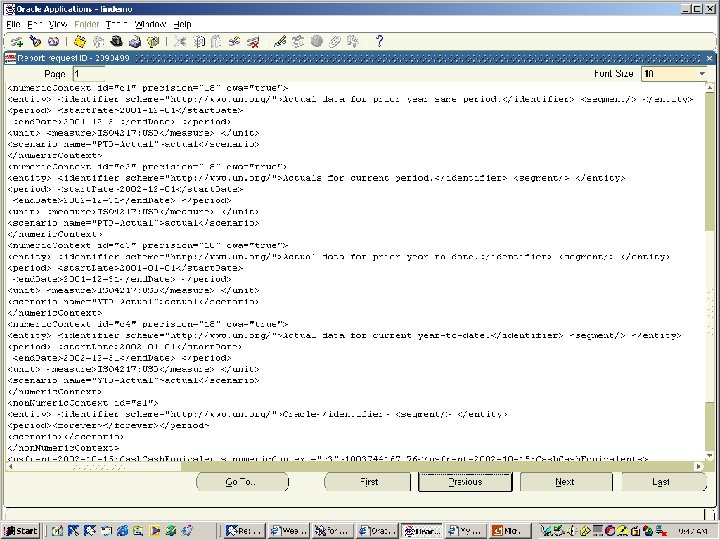Click the Next Step toolbar icon
The width and height of the screenshot is (720, 540).
[98, 42]
